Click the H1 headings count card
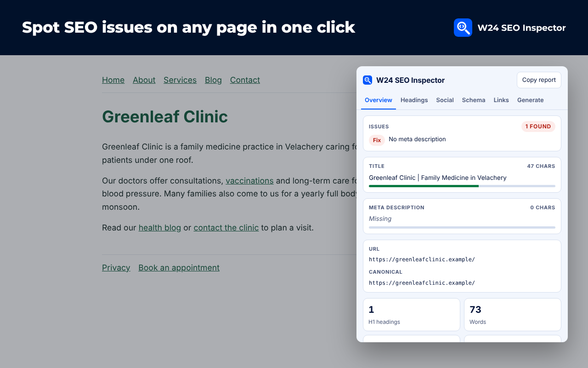This screenshot has width=588, height=368. 412,315
